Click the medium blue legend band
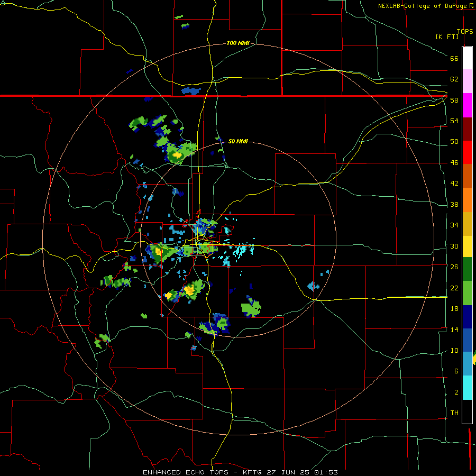The image size is (476, 476). tap(467, 340)
